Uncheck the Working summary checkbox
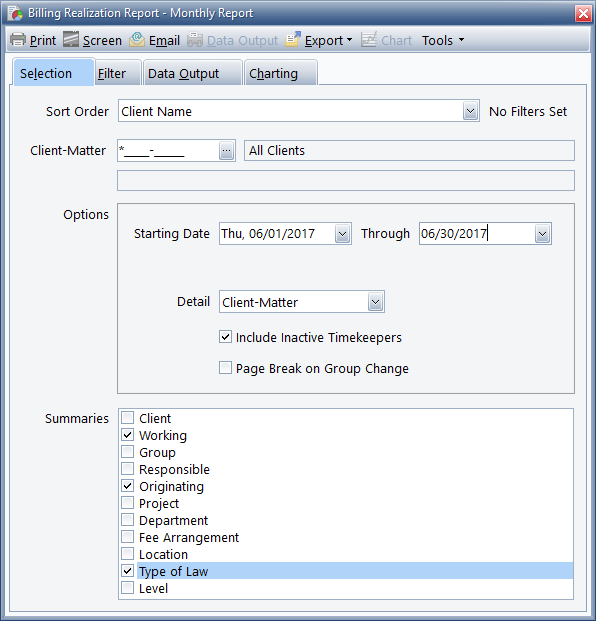Viewport: 596px width, 621px height. pyautogui.click(x=128, y=434)
